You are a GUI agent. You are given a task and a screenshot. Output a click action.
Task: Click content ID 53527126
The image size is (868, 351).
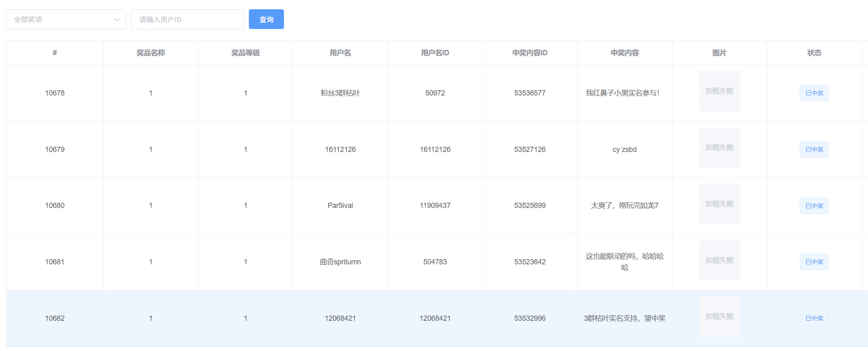(530, 150)
